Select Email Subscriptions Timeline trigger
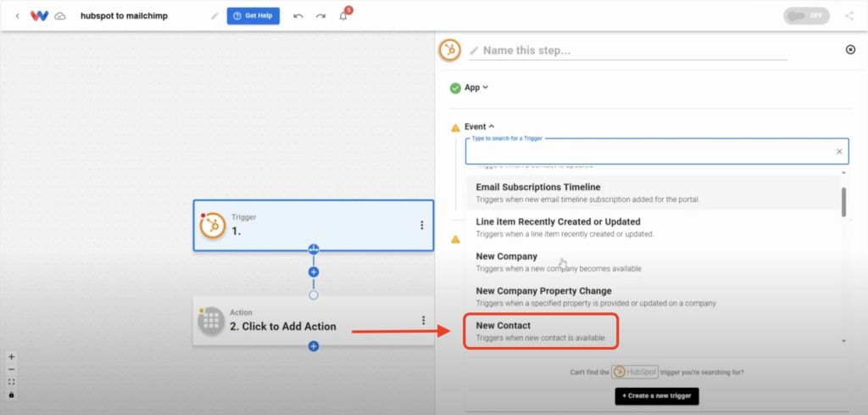 tap(653, 193)
